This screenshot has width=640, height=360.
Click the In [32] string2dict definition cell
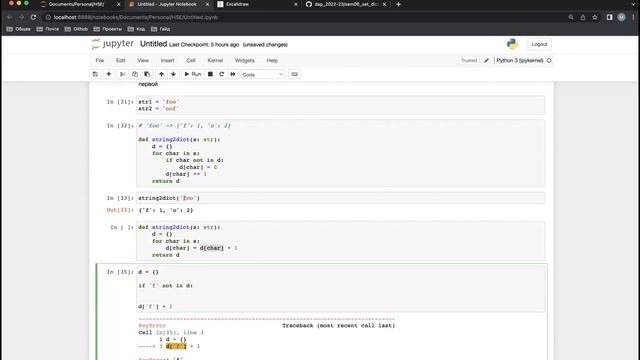pyautogui.click(x=340, y=153)
